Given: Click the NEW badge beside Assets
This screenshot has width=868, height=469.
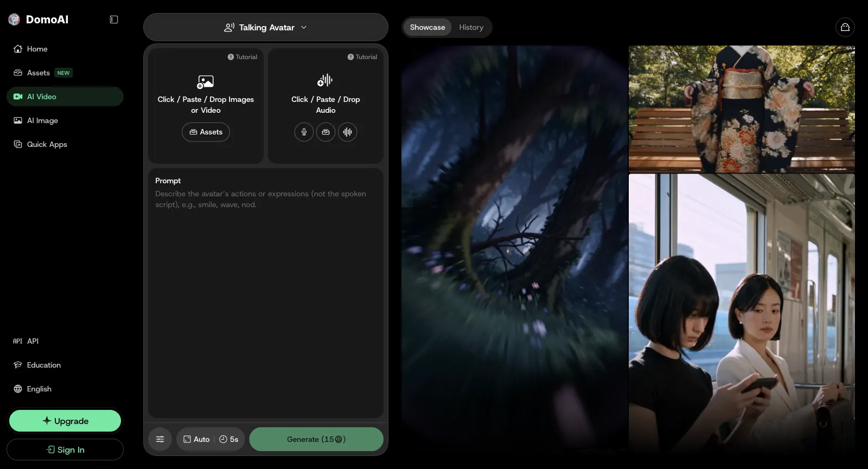Looking at the screenshot, I should click(x=63, y=73).
